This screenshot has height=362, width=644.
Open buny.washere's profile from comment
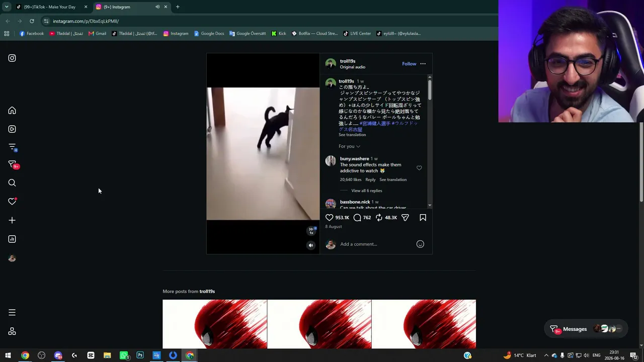pos(355,159)
